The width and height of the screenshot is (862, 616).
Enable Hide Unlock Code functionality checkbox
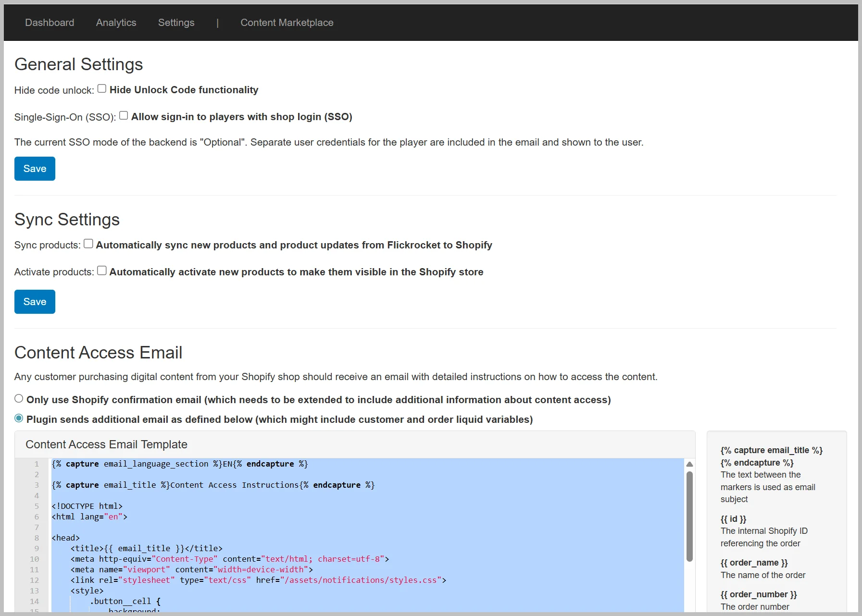pos(102,88)
